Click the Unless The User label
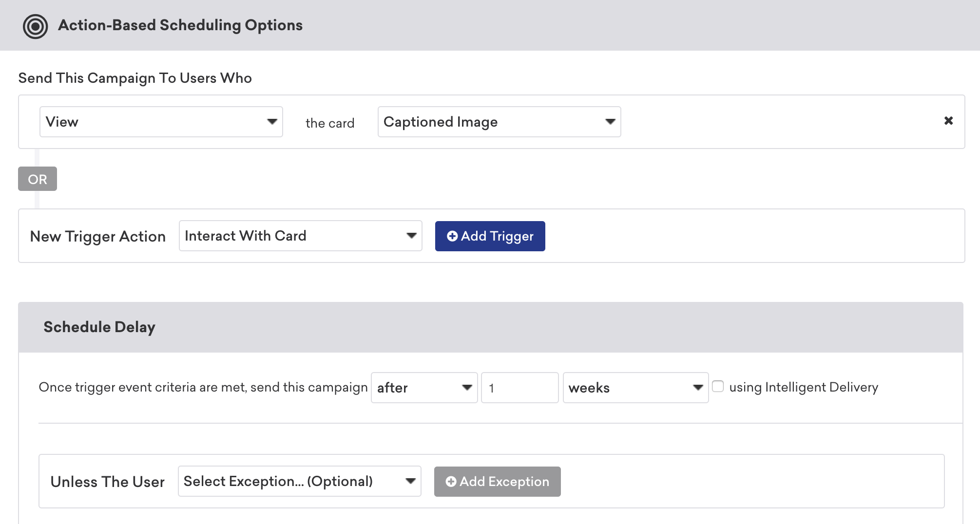Viewport: 980px width, 524px height. (x=107, y=482)
